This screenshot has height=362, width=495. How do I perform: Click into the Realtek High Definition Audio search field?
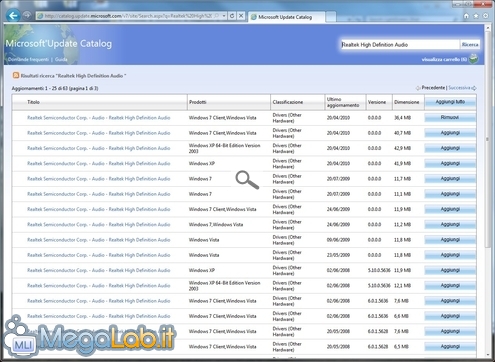pyautogui.click(x=400, y=45)
